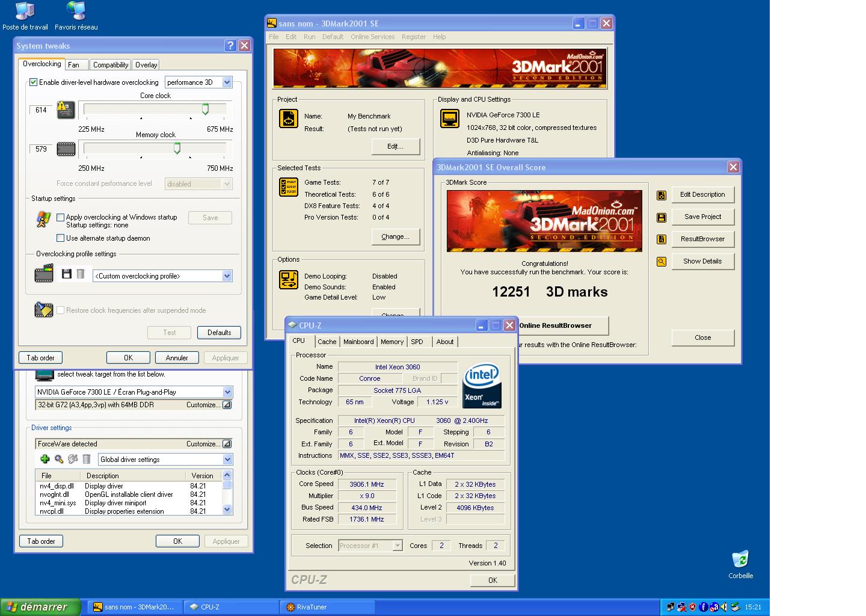Open the NVIDIA GeForce 7300 LE target dropdown
The width and height of the screenshot is (866, 616).
(227, 392)
